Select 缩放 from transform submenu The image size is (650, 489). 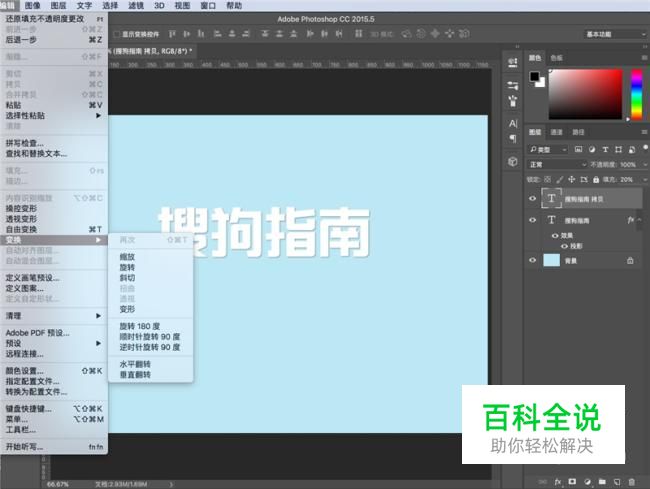(150, 257)
